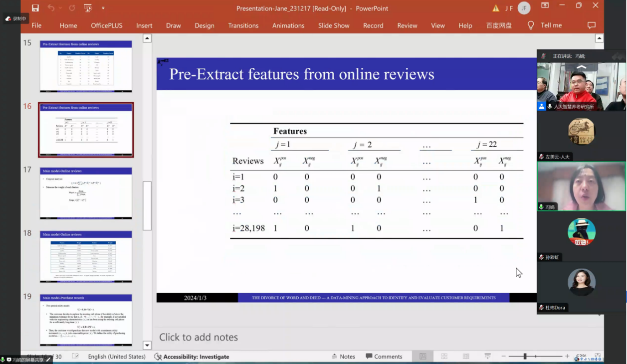Viewport: 627px width, 364px height.
Task: Switch to Slide Sorter view icon
Action: tap(444, 357)
